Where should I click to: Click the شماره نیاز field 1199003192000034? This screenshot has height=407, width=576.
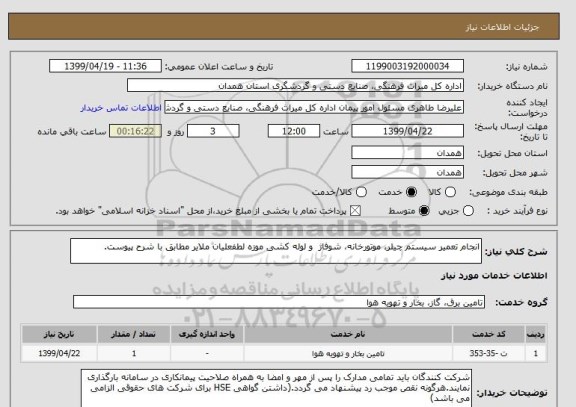click(407, 66)
